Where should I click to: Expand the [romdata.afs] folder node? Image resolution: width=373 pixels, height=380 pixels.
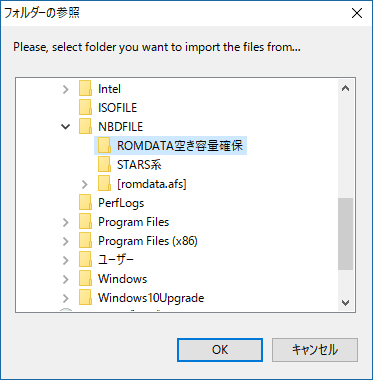85,184
